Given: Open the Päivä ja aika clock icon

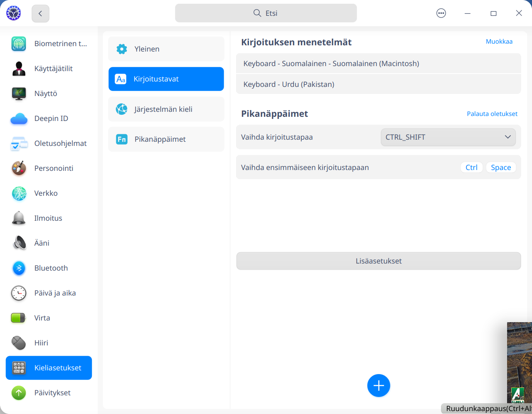Looking at the screenshot, I should coord(19,293).
